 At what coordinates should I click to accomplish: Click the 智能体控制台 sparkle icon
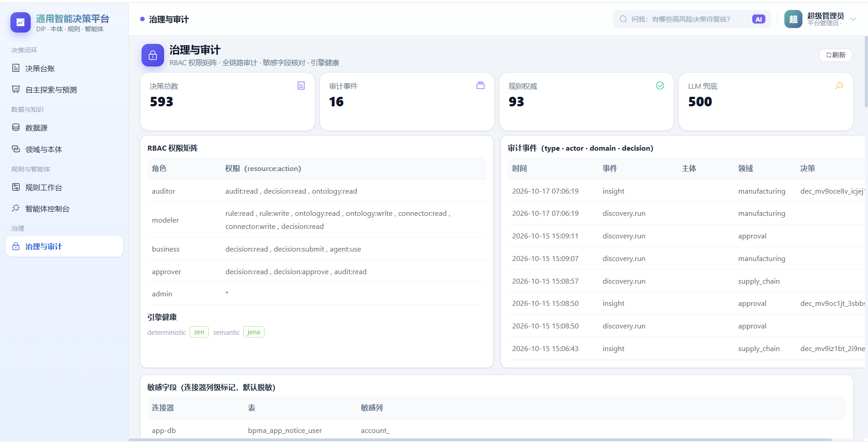coord(16,208)
